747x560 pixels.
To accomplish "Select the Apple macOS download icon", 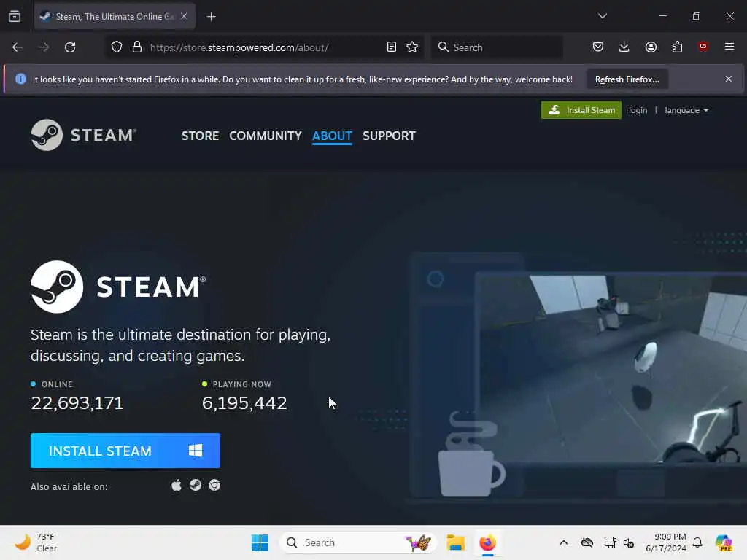I will (x=177, y=485).
